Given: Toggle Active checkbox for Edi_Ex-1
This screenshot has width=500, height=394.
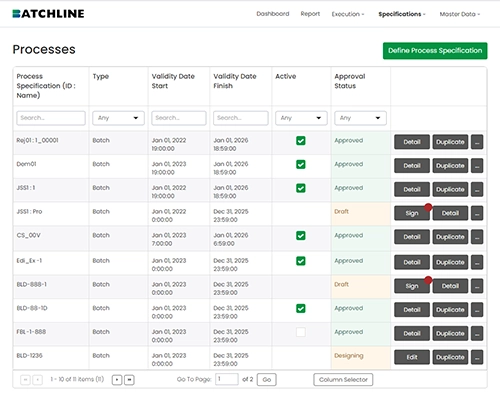Looking at the screenshot, I should (301, 261).
